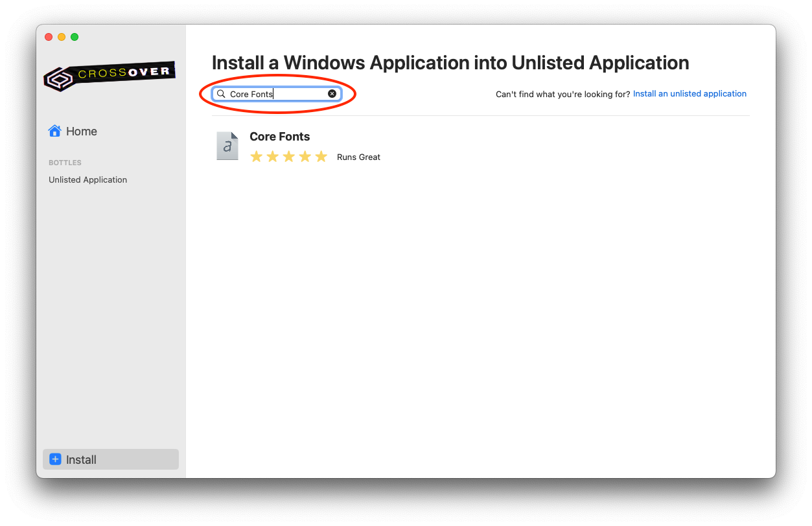Click the Home house icon

(x=54, y=131)
